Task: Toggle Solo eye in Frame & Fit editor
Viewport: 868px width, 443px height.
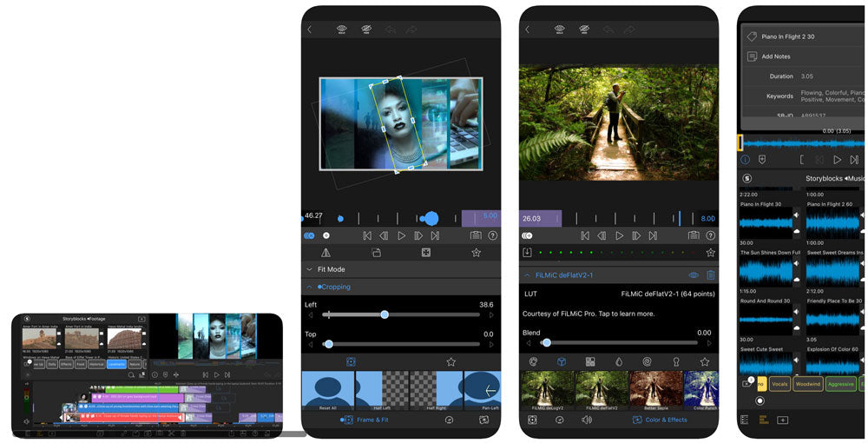Action: tap(341, 30)
